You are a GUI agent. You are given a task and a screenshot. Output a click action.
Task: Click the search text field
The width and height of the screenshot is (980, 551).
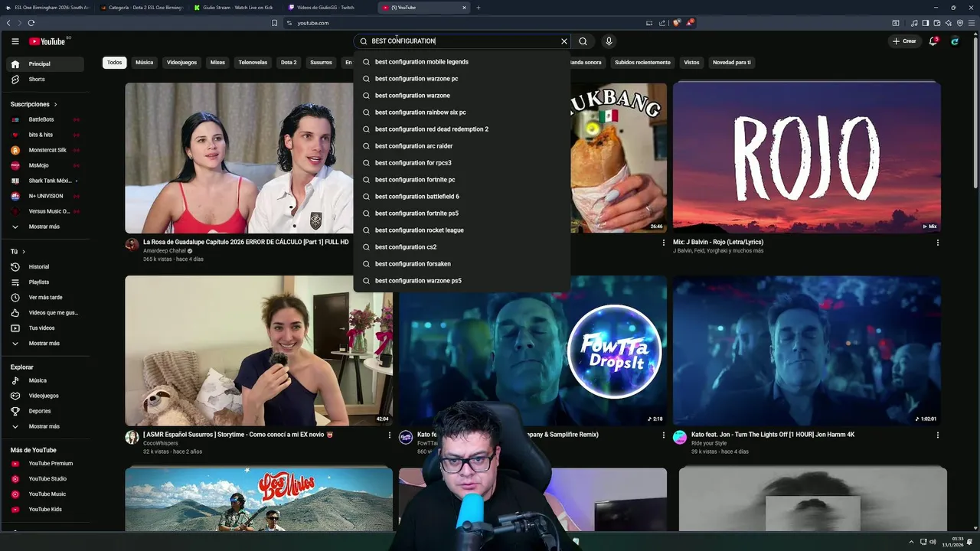(x=463, y=41)
